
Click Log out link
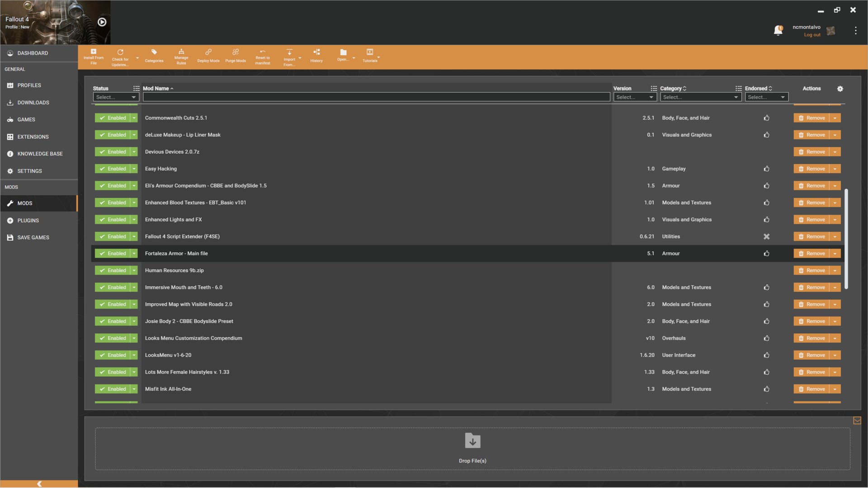pos(812,35)
